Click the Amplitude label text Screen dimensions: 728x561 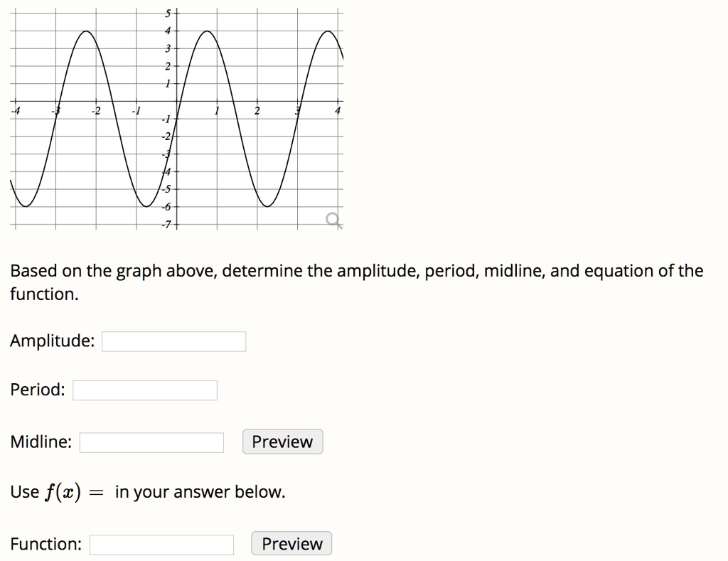[x=51, y=341]
